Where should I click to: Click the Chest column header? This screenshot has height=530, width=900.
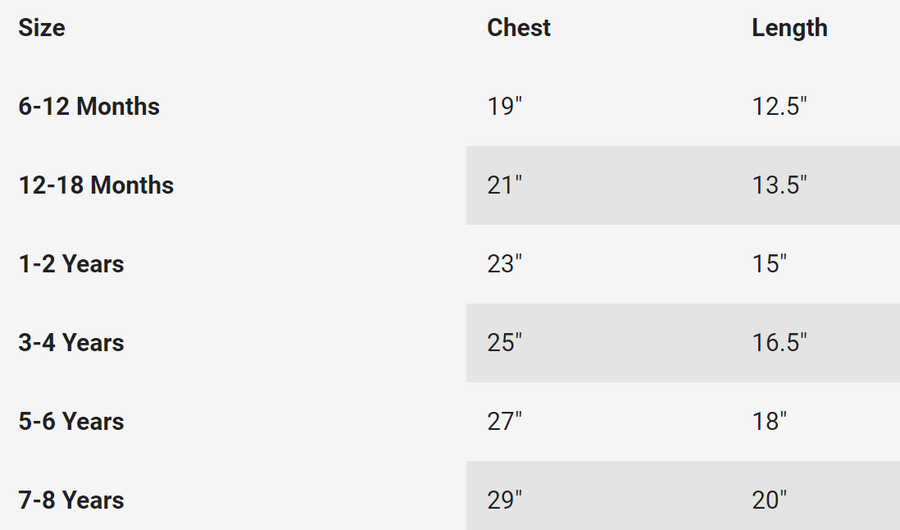click(519, 28)
